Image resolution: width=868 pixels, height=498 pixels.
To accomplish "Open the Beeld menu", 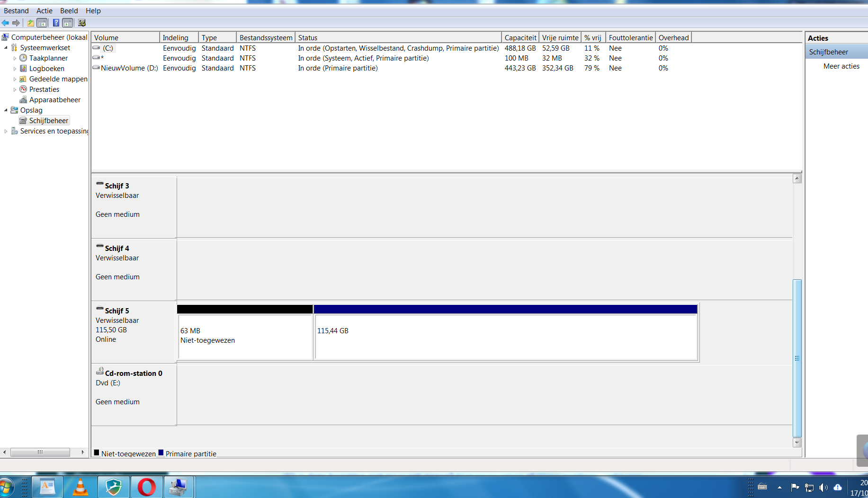I will pos(69,10).
